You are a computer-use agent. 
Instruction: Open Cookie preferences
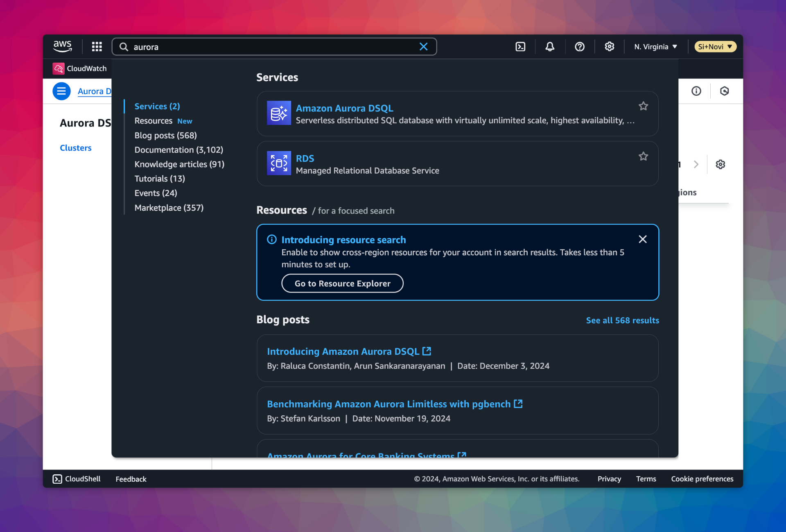click(x=702, y=479)
